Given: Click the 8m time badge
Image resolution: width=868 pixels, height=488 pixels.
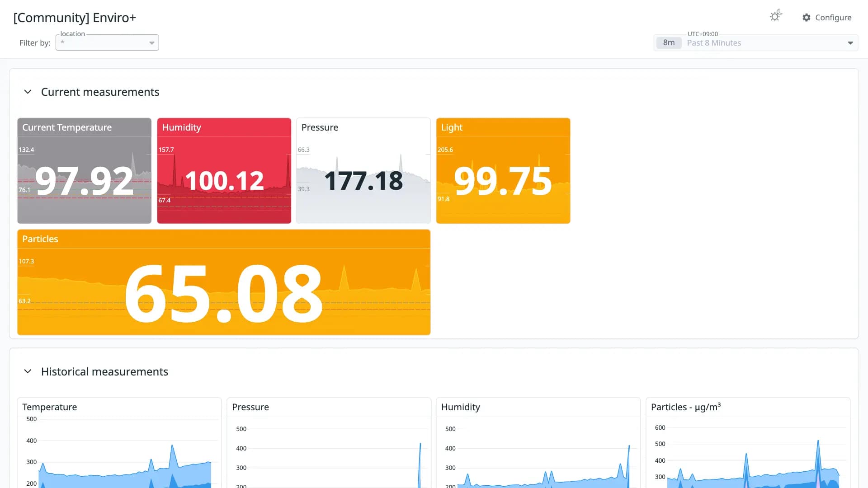Looking at the screenshot, I should [x=669, y=42].
